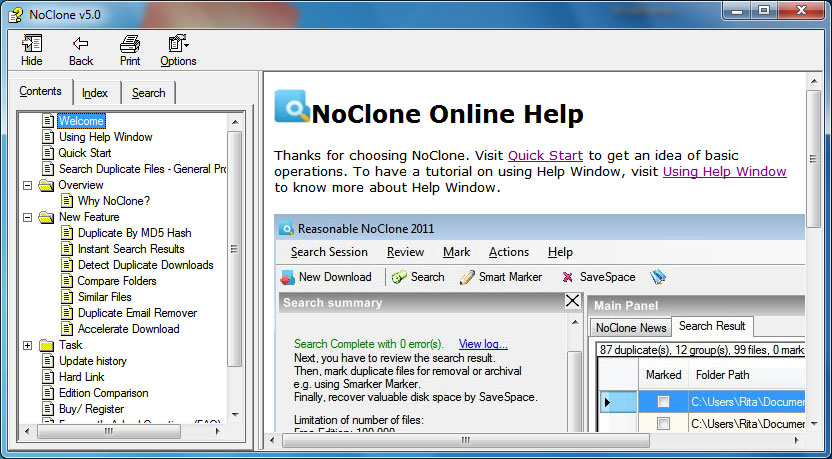Click contents tree vertical scrollbar thumb
Image resolution: width=832 pixels, height=459 pixels.
235,249
